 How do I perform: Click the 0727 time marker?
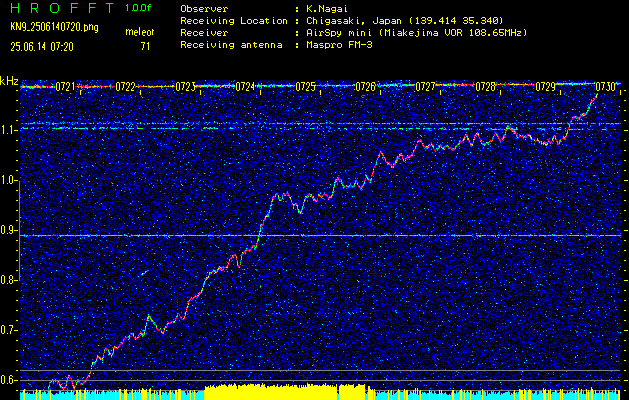point(425,87)
